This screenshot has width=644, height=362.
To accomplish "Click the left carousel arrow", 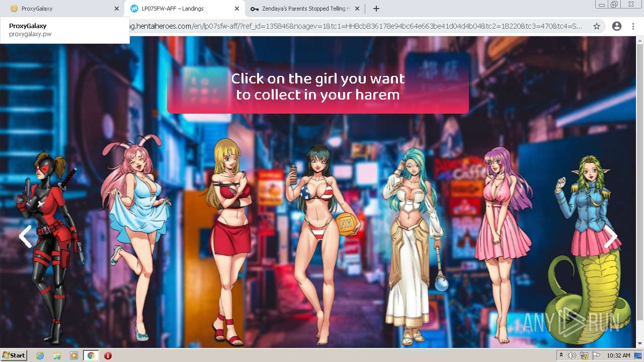I will point(25,236).
